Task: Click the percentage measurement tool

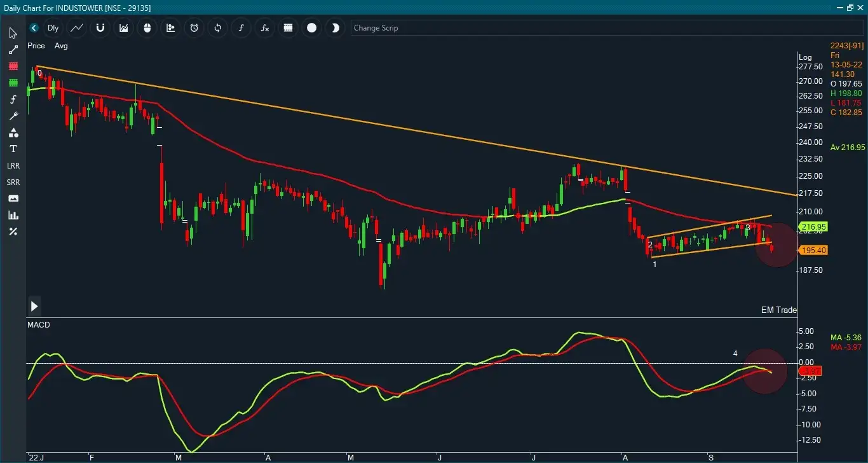Action: point(13,231)
